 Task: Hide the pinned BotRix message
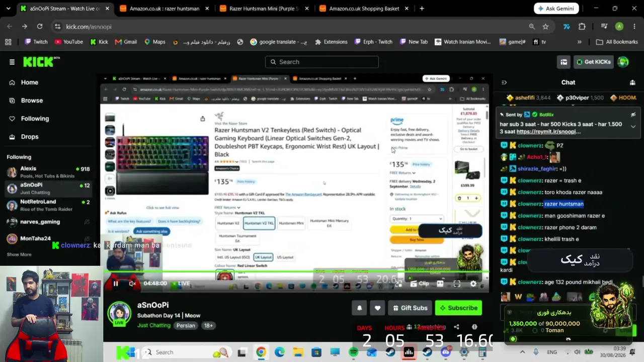(633, 115)
